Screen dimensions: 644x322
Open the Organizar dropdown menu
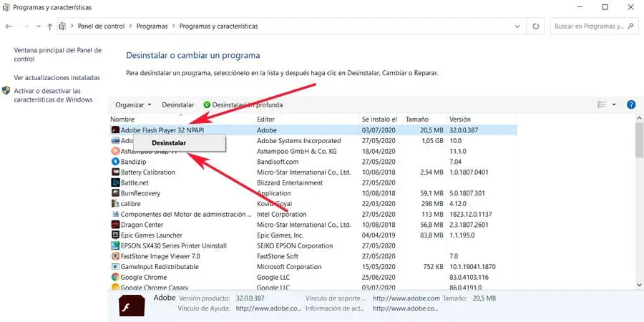click(133, 105)
